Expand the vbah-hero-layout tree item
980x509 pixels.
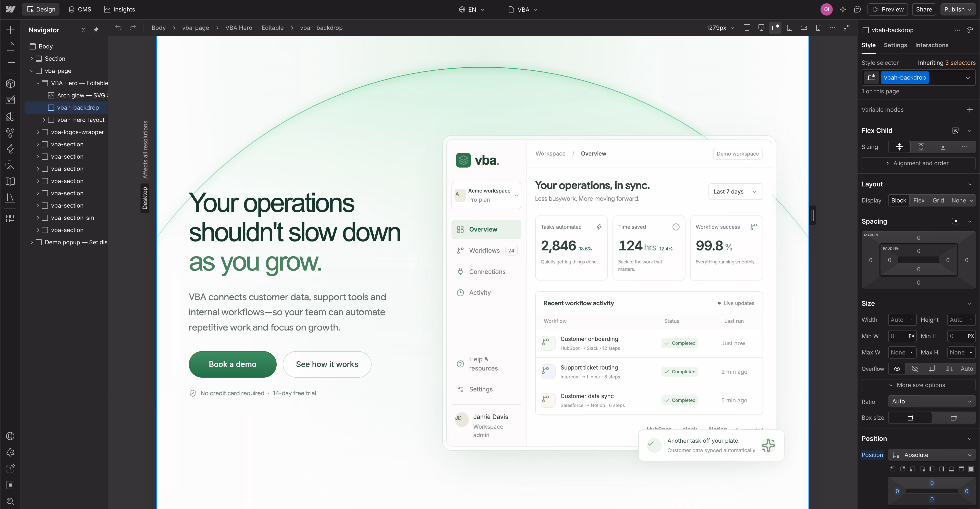coord(44,120)
